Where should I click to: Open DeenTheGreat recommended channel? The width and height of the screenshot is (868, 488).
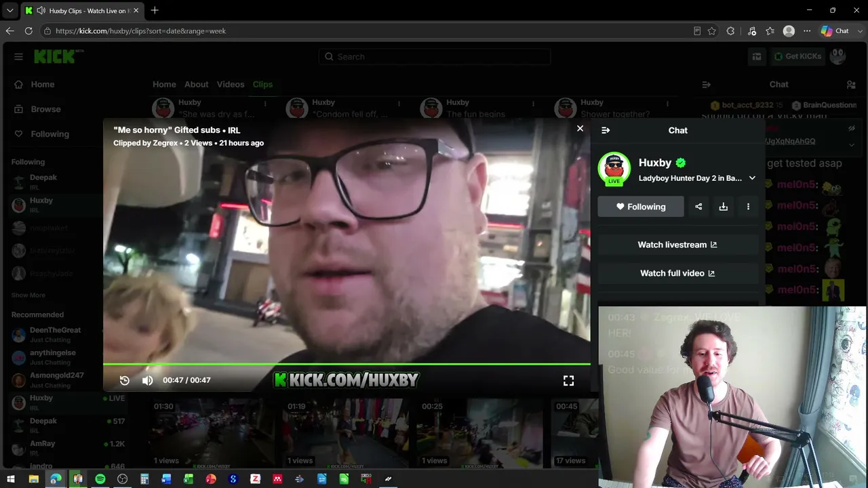(x=54, y=334)
